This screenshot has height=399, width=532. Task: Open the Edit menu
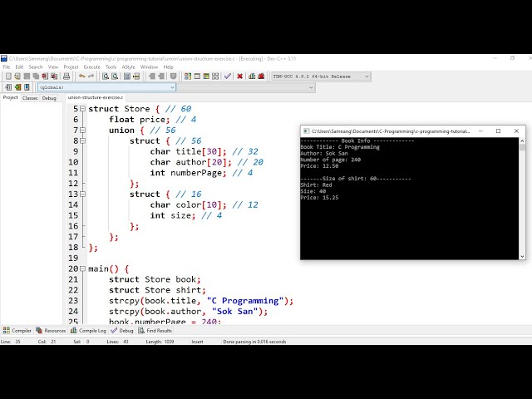19,66
